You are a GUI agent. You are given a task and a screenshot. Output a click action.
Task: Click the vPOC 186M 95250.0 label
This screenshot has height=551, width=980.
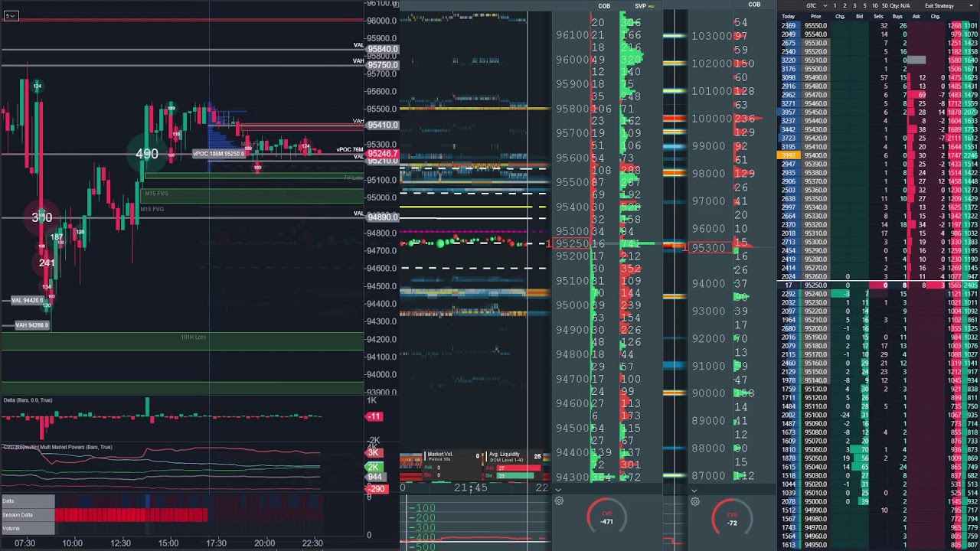pyautogui.click(x=218, y=154)
